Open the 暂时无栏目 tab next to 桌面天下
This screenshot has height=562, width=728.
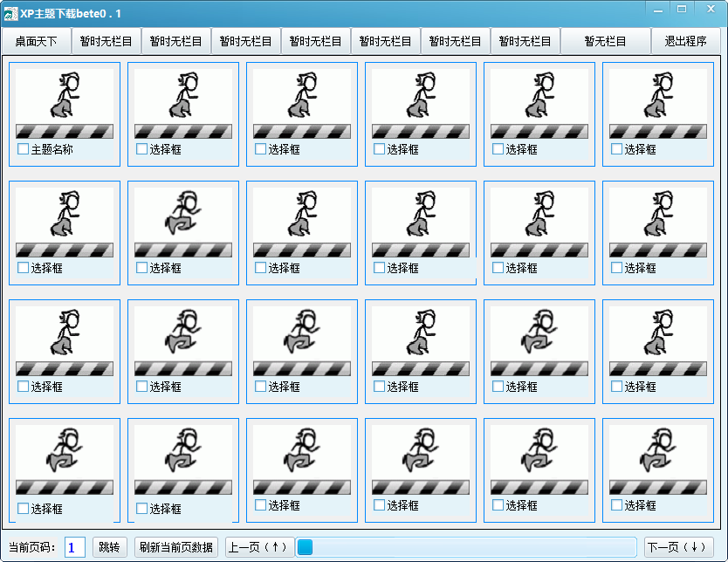coord(106,41)
